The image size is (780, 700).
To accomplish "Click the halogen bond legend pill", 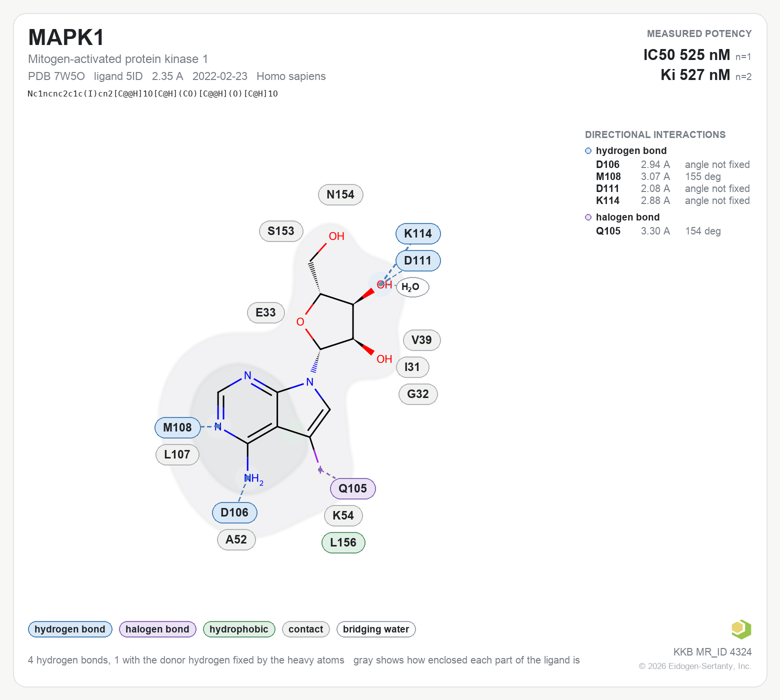I will click(x=157, y=629).
